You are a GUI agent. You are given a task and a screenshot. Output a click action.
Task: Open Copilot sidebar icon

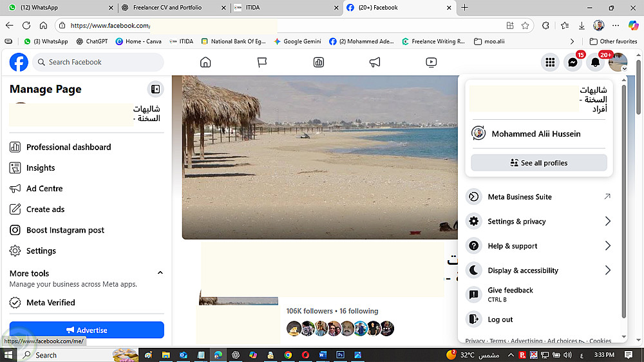(633, 26)
